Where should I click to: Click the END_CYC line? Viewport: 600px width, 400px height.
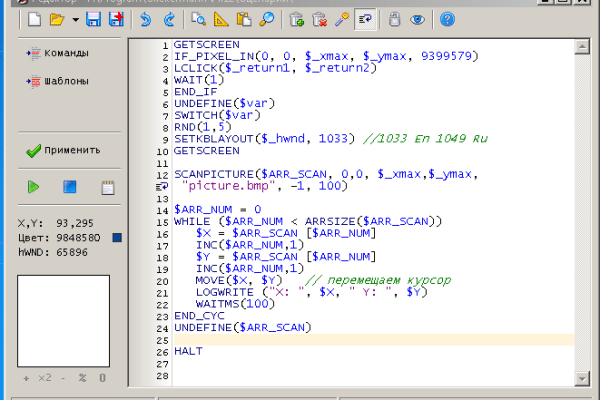tap(199, 316)
